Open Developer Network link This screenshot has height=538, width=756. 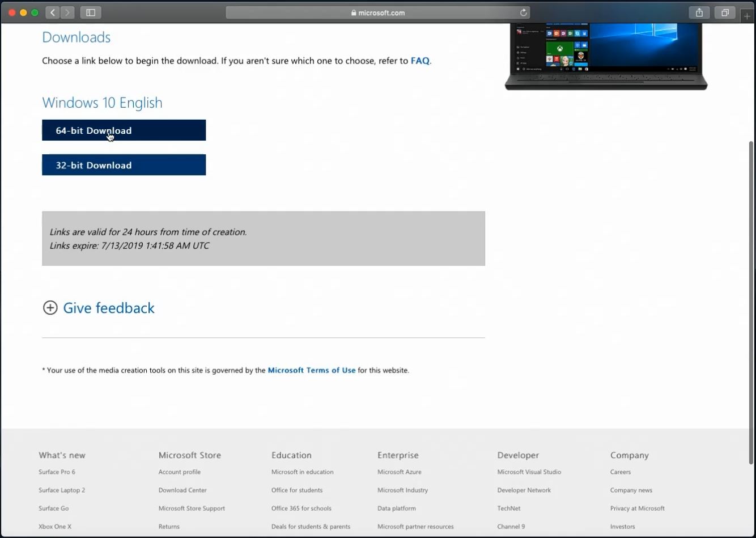(524, 490)
